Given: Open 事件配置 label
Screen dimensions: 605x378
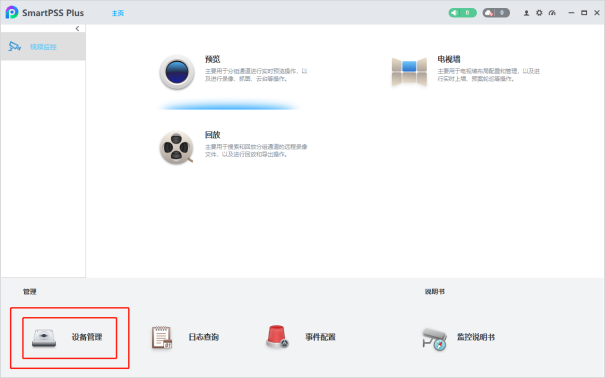Looking at the screenshot, I should point(320,337).
